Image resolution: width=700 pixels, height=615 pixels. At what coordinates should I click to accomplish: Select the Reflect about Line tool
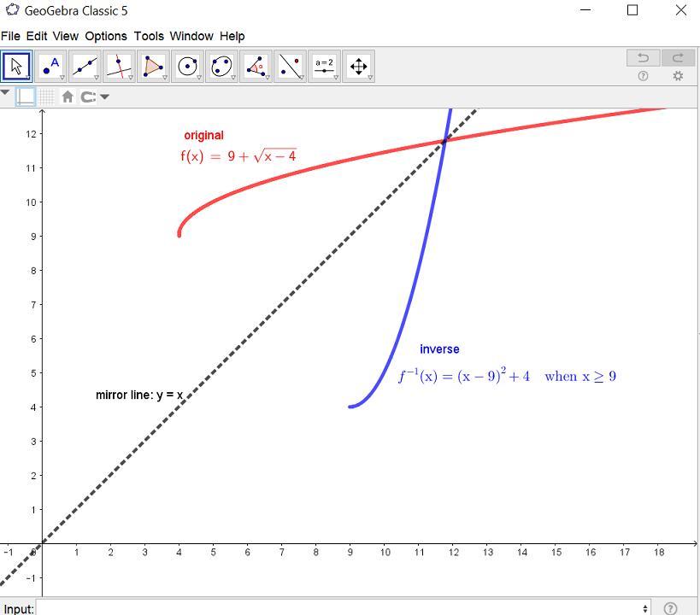291,67
